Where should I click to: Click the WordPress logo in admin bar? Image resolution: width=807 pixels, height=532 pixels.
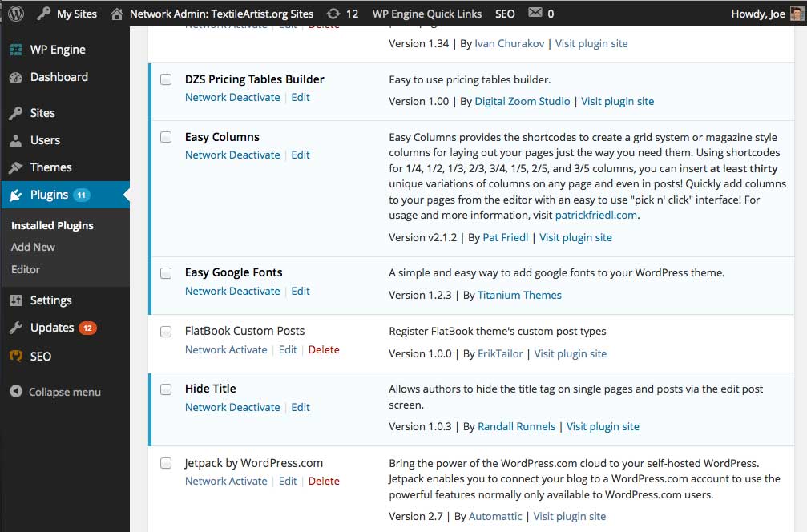click(15, 14)
